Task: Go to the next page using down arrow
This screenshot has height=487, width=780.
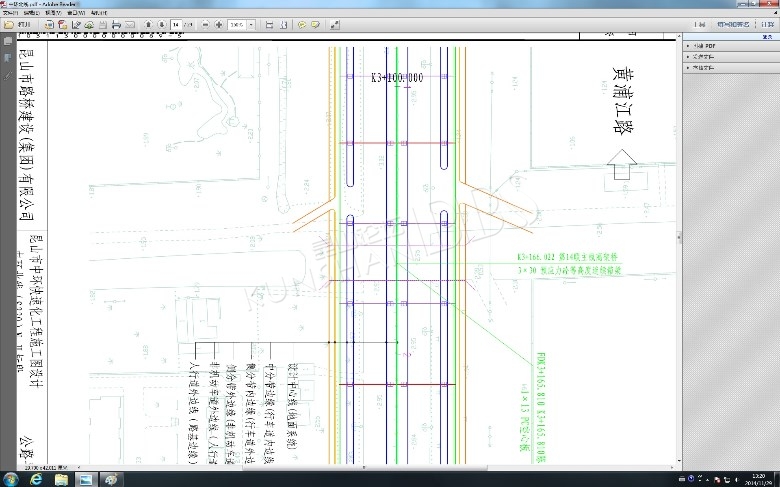Action: click(x=161, y=24)
